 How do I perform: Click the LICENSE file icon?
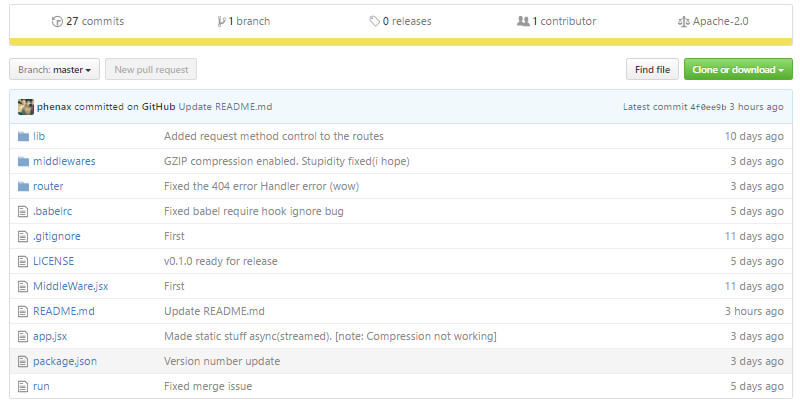(22, 261)
